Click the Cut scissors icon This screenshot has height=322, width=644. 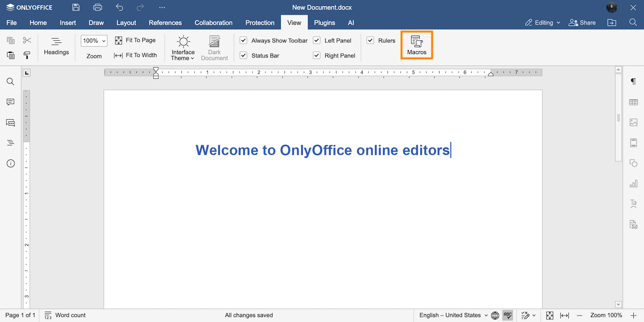27,41
